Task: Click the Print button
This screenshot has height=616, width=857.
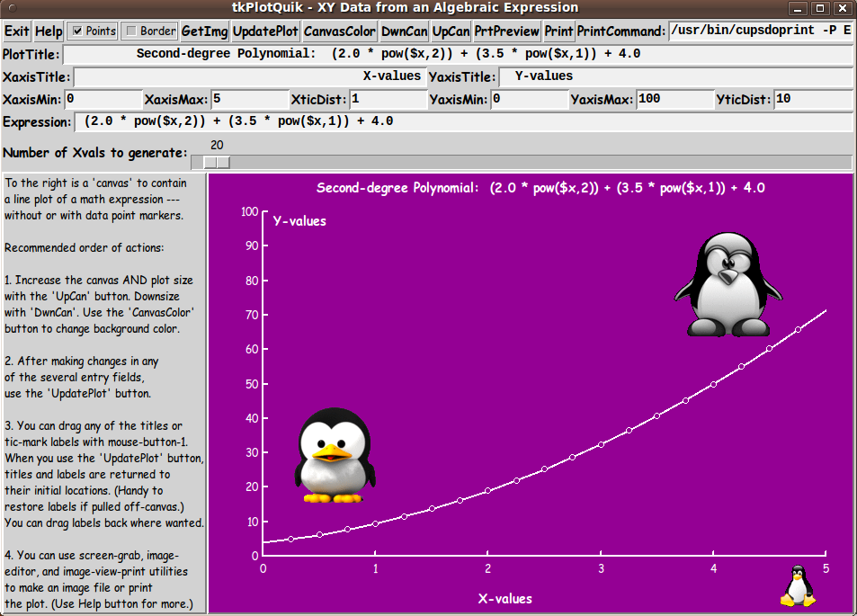Action: pyautogui.click(x=558, y=31)
